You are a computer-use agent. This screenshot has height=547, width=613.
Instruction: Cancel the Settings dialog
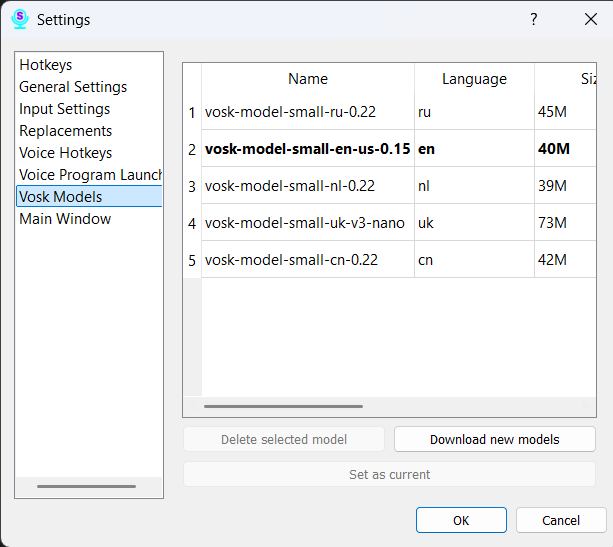tap(561, 520)
